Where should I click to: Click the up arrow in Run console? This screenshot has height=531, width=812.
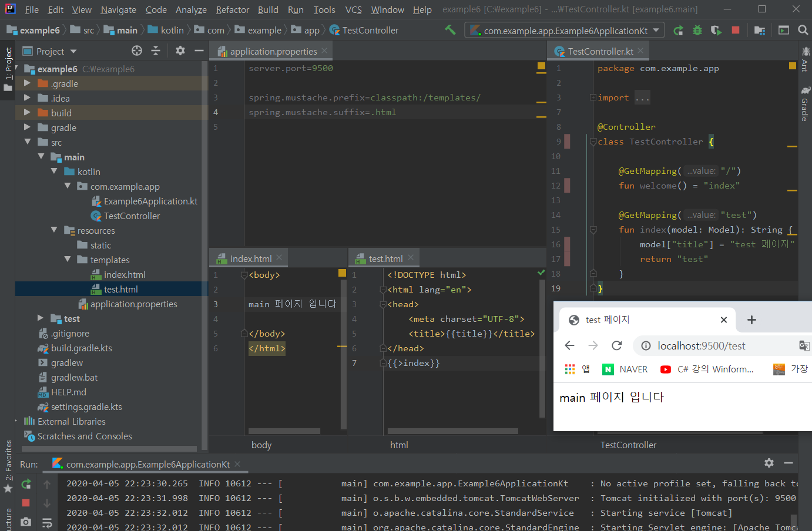point(47,484)
